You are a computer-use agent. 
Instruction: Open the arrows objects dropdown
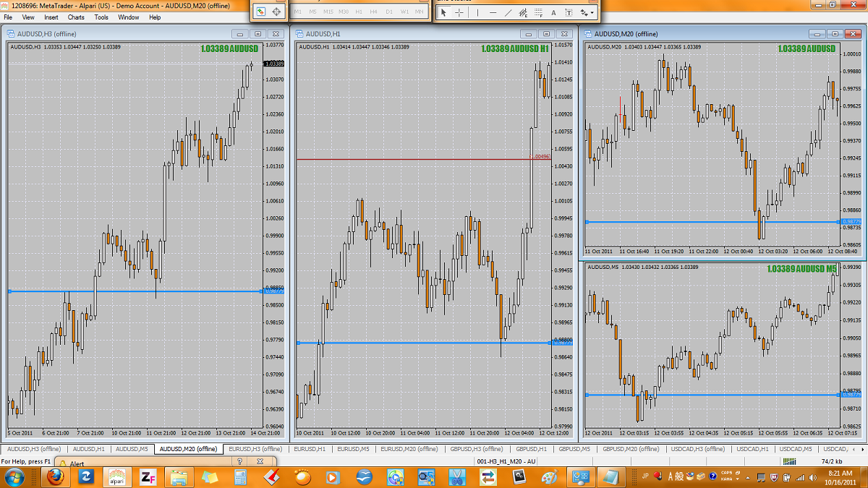point(587,12)
